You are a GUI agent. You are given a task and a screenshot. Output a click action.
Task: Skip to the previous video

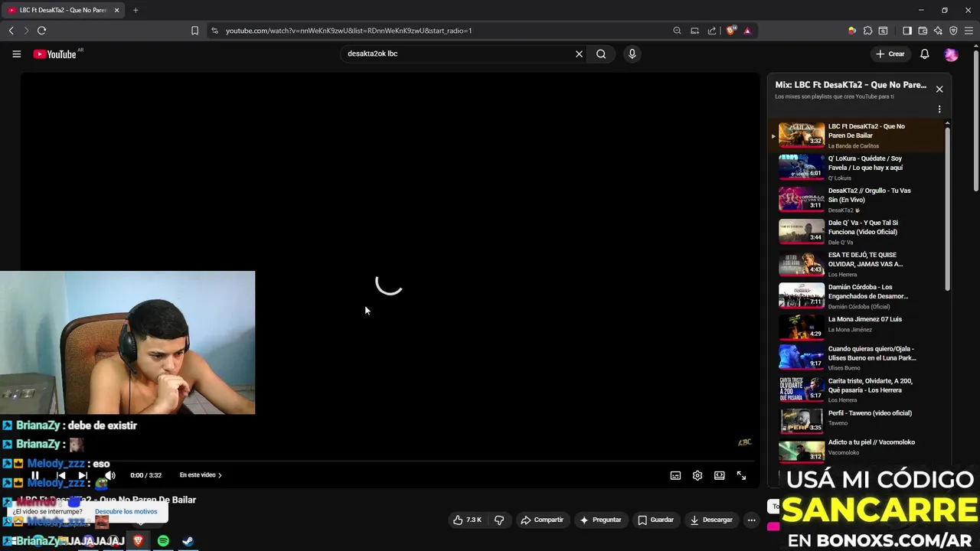(61, 475)
